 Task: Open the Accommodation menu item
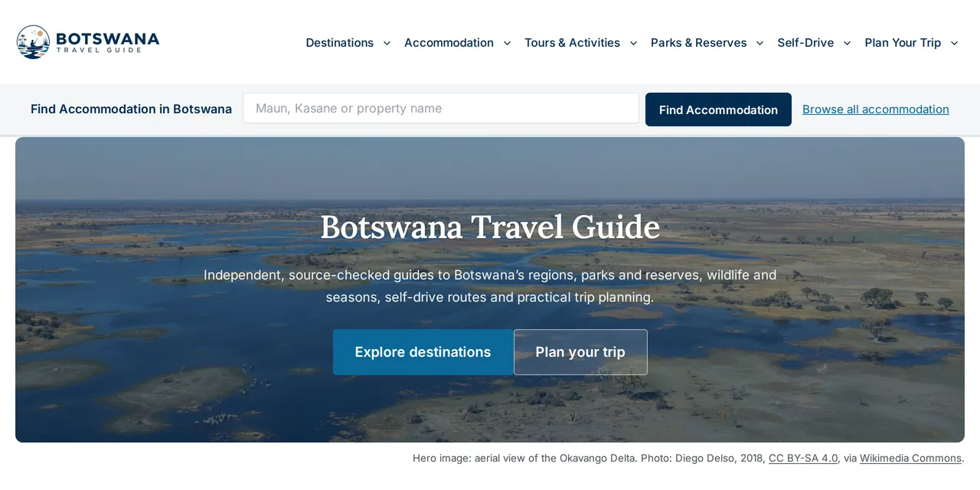tap(449, 43)
